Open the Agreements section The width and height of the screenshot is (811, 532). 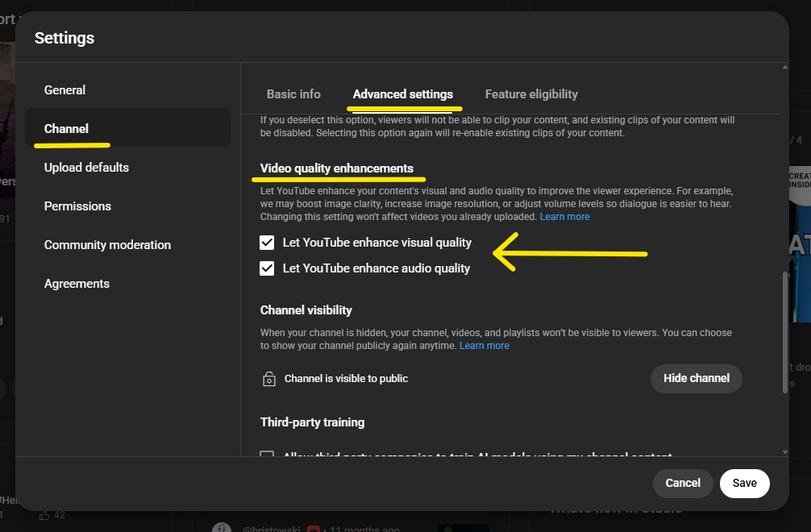point(77,284)
